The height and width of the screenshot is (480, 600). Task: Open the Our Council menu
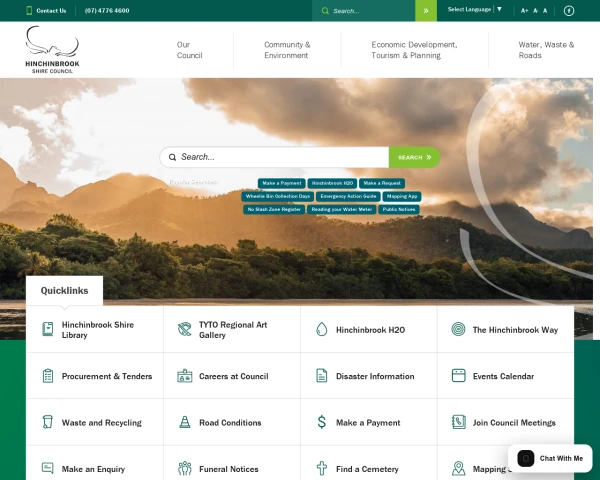point(189,50)
